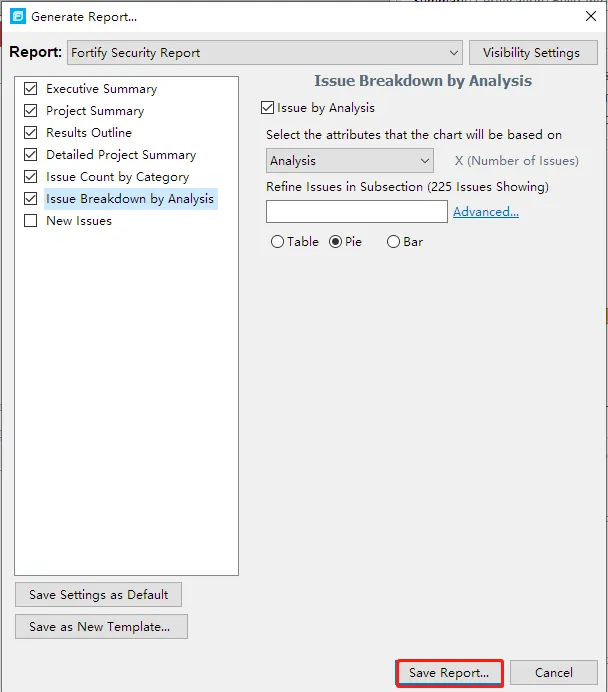Viewport: 608px width, 692px height.
Task: Toggle the Issue by Analysis checkbox
Action: click(267, 108)
